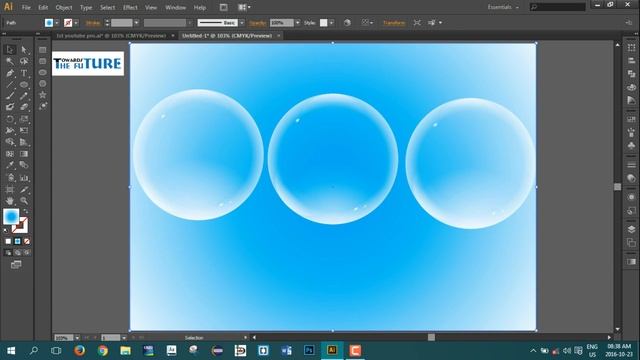Open the Effect menu
Viewport: 640px width, 360px height.
[x=130, y=7]
